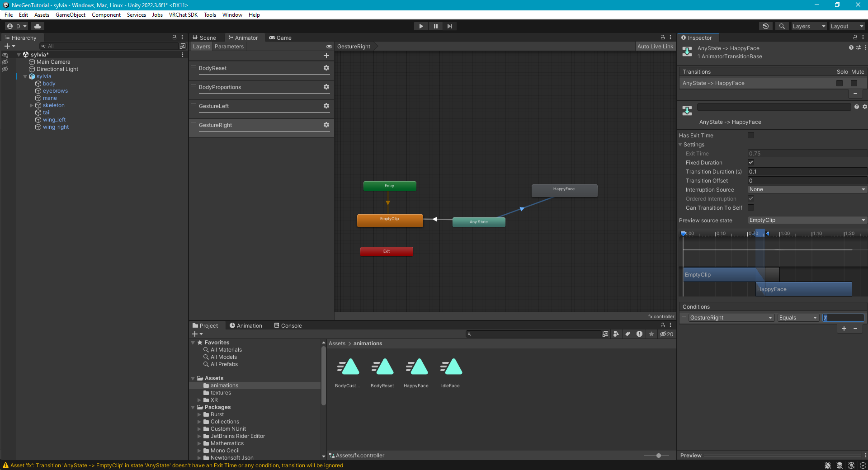Click the Hierarchy add (+) dropdown
Image resolution: width=868 pixels, height=470 pixels.
pyautogui.click(x=9, y=46)
